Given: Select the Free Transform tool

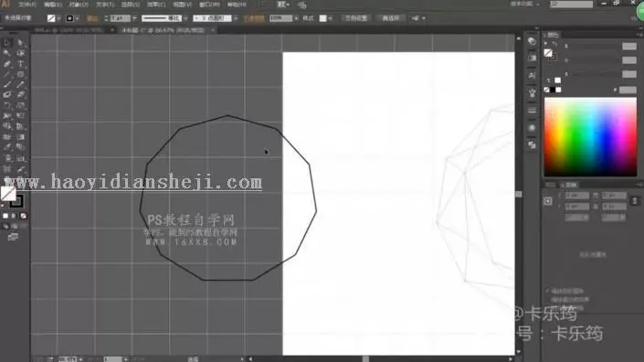Looking at the screenshot, I should pyautogui.click(x=20, y=116).
